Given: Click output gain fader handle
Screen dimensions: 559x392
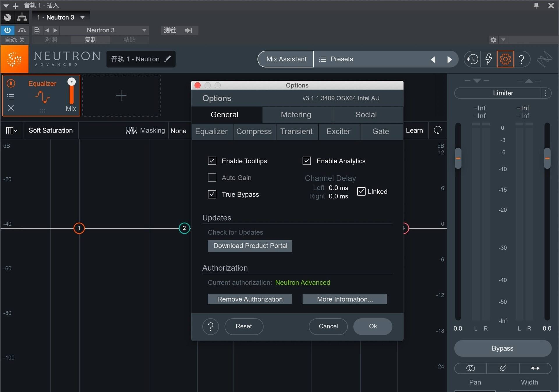Looking at the screenshot, I should pyautogui.click(x=547, y=158).
